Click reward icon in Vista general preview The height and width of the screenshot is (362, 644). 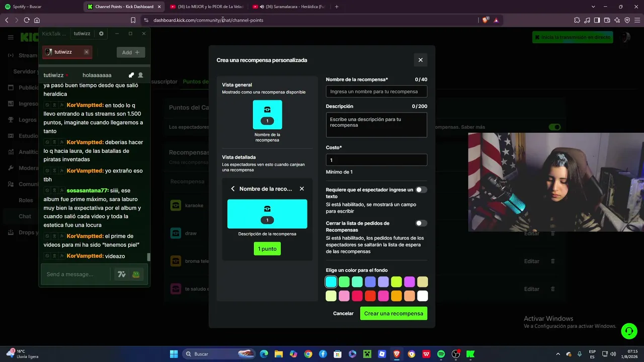267,115
